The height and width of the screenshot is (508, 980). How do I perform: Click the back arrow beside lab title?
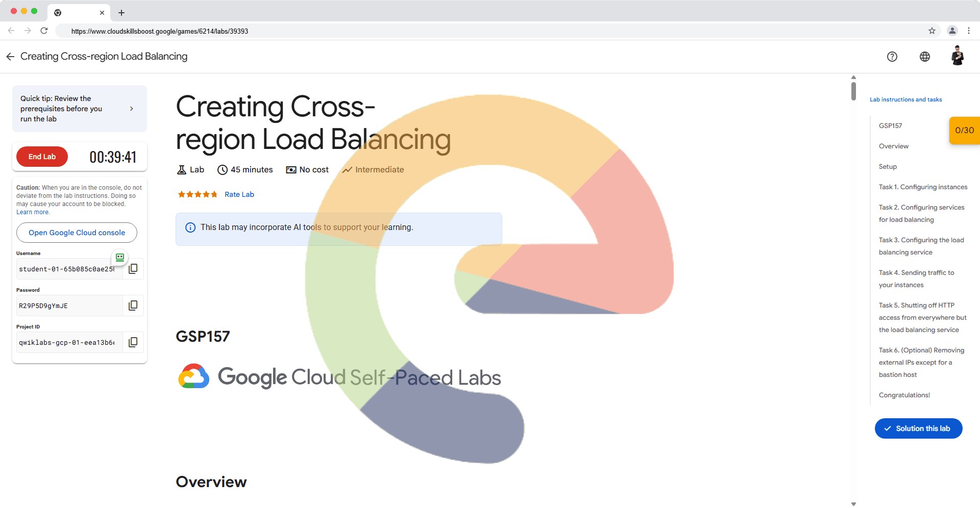pos(10,57)
